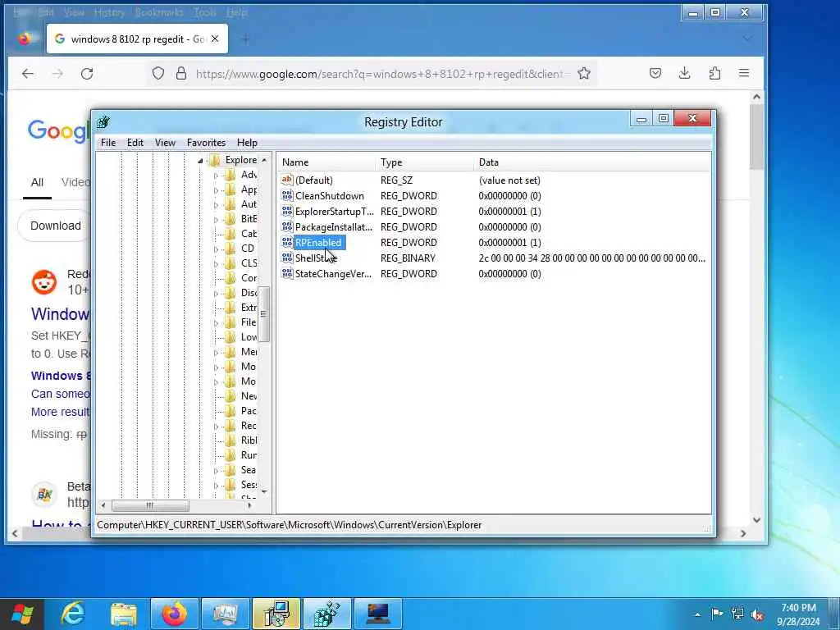The image size is (840, 630).
Task: Open File Explorer from taskbar
Action: pyautogui.click(x=124, y=614)
